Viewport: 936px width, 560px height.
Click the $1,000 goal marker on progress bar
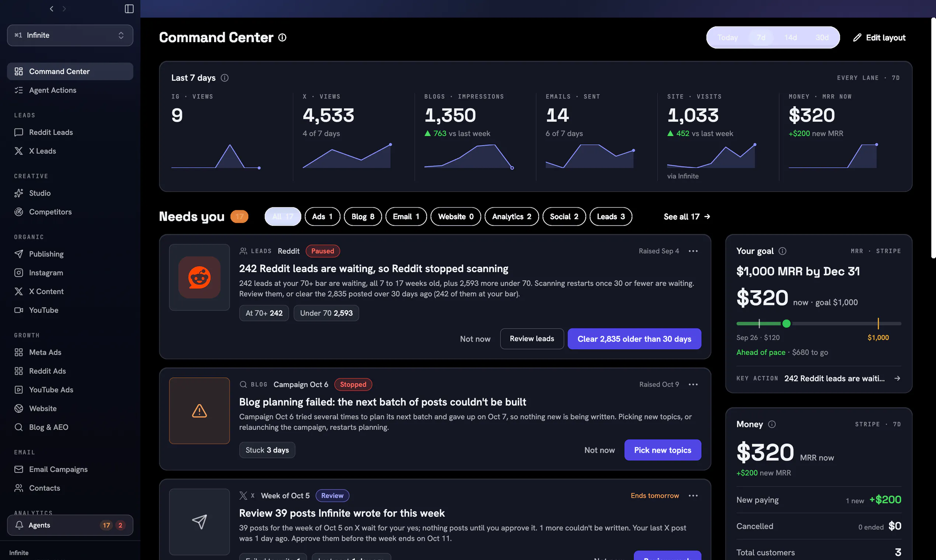coord(878,323)
